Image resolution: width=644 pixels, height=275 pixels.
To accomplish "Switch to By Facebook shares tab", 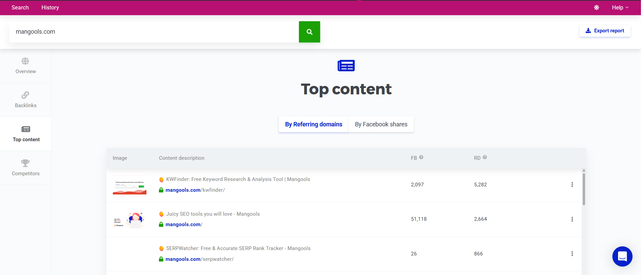I will [x=381, y=124].
